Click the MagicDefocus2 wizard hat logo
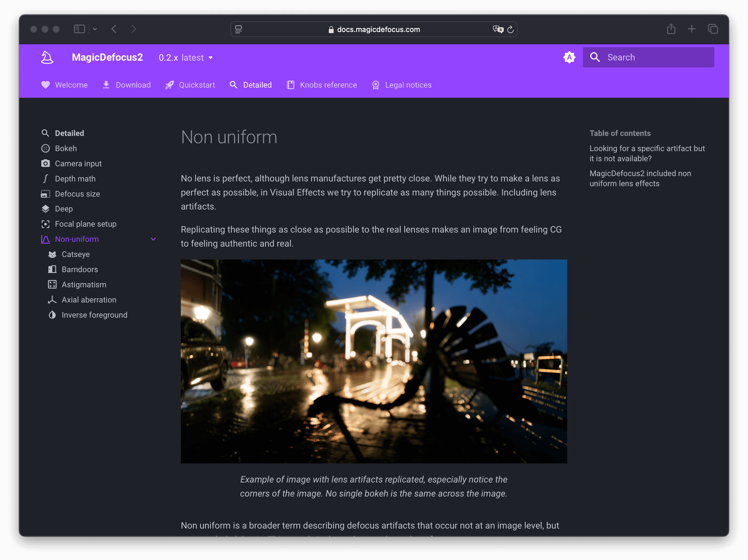748x560 pixels. tap(47, 57)
